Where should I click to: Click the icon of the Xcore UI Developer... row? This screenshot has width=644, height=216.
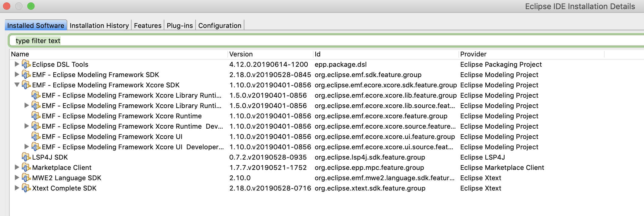(x=36, y=147)
